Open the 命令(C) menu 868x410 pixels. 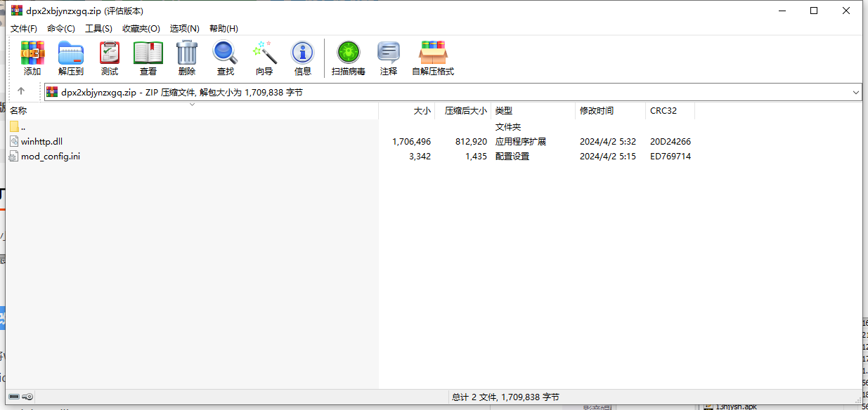[61, 29]
